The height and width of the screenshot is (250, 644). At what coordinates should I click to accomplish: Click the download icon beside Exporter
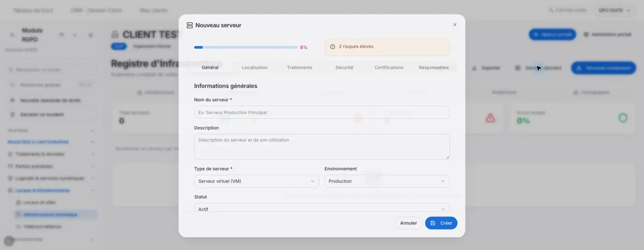474,68
